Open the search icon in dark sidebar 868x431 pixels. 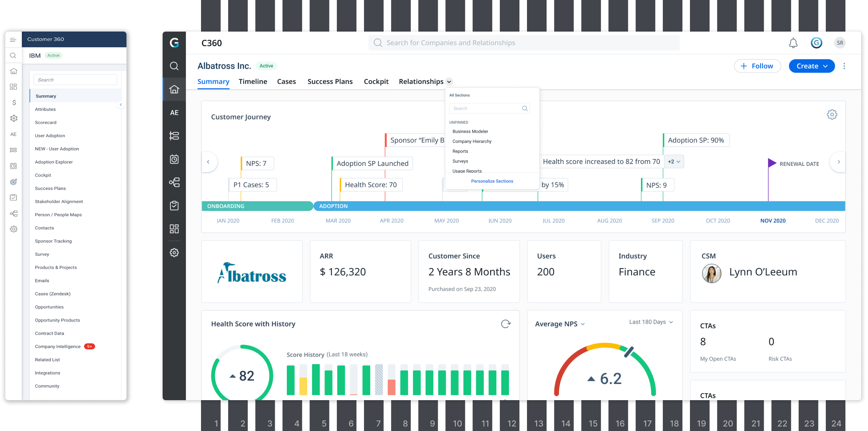point(174,66)
